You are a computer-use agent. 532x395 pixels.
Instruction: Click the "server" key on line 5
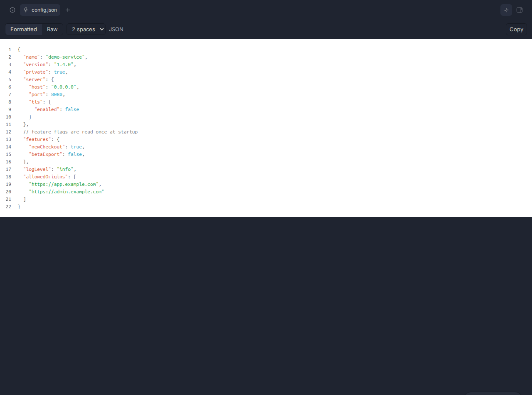(34, 79)
